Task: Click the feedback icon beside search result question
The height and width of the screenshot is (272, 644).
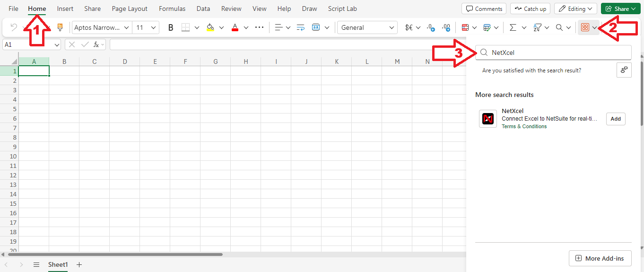Action: [x=624, y=70]
